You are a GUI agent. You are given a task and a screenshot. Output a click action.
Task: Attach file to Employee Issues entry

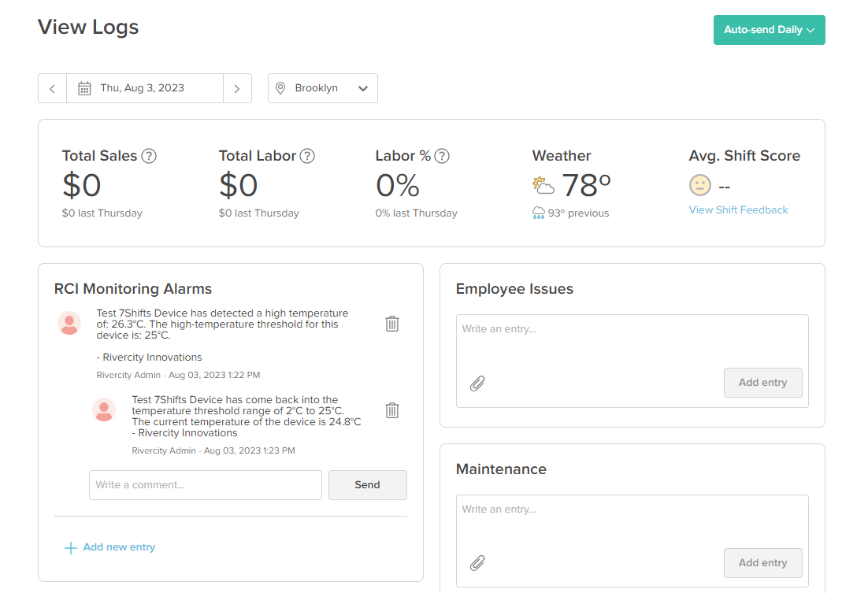point(477,384)
